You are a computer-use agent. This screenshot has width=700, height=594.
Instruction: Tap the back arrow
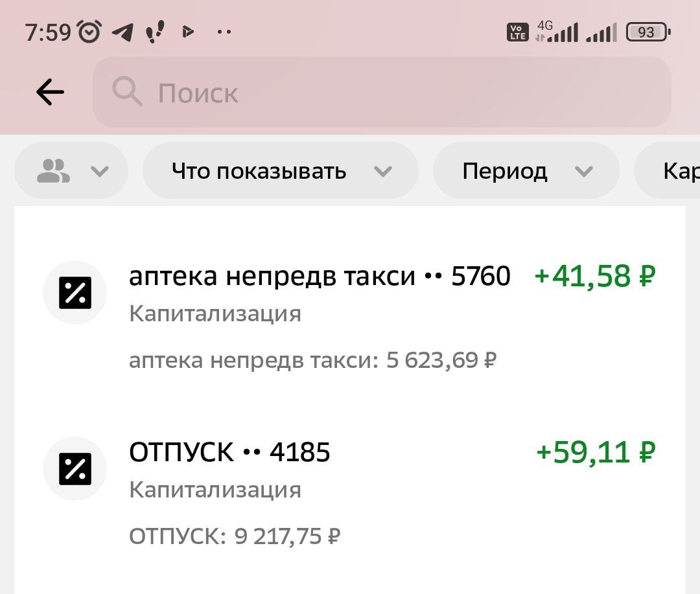50,92
